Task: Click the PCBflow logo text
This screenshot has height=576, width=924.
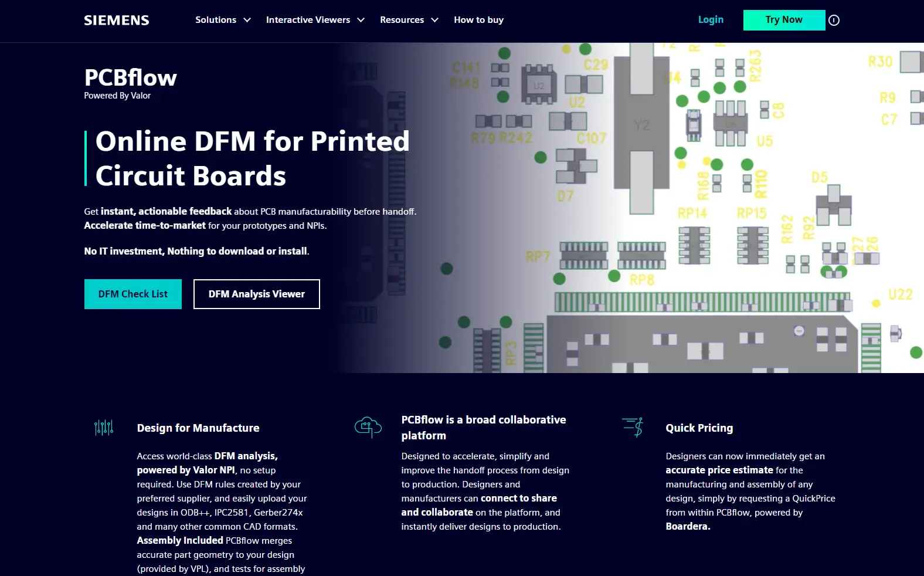Action: click(x=130, y=78)
